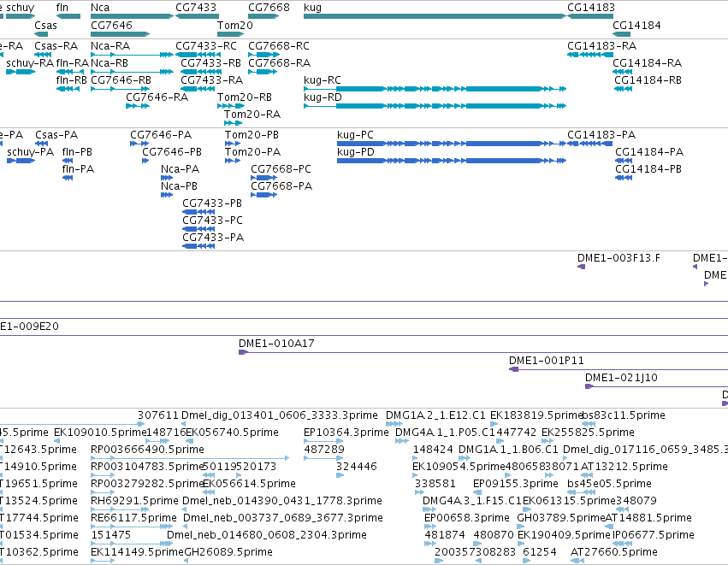Select the fln-RB transcript
Screen dimensions: 728x565
tap(68, 89)
